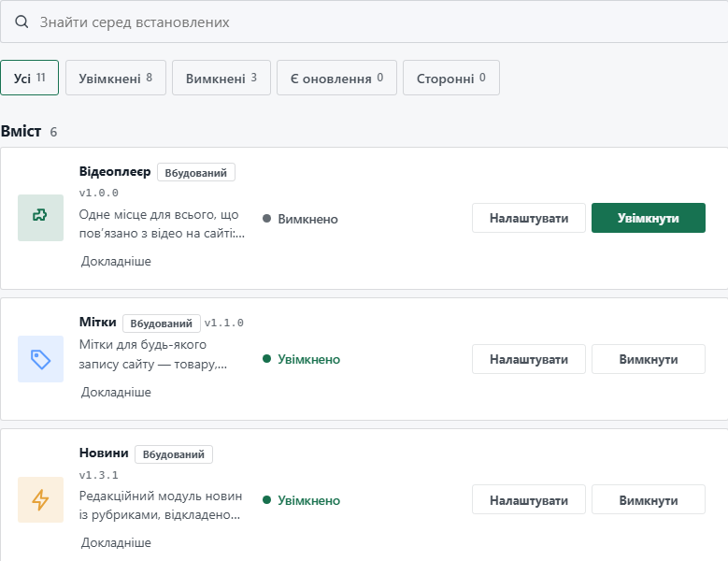Image resolution: width=728 pixels, height=561 pixels.
Task: Click the Мітки tag module icon
Action: coord(40,359)
